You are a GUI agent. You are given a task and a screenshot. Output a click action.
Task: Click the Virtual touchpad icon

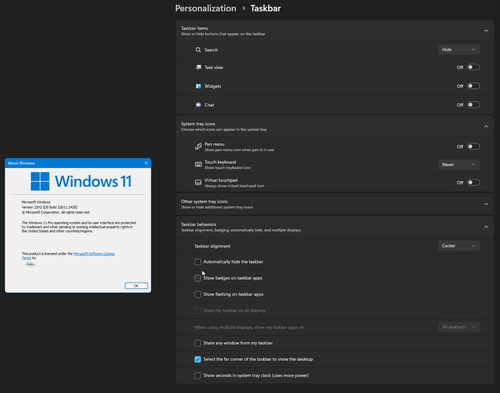click(198, 182)
